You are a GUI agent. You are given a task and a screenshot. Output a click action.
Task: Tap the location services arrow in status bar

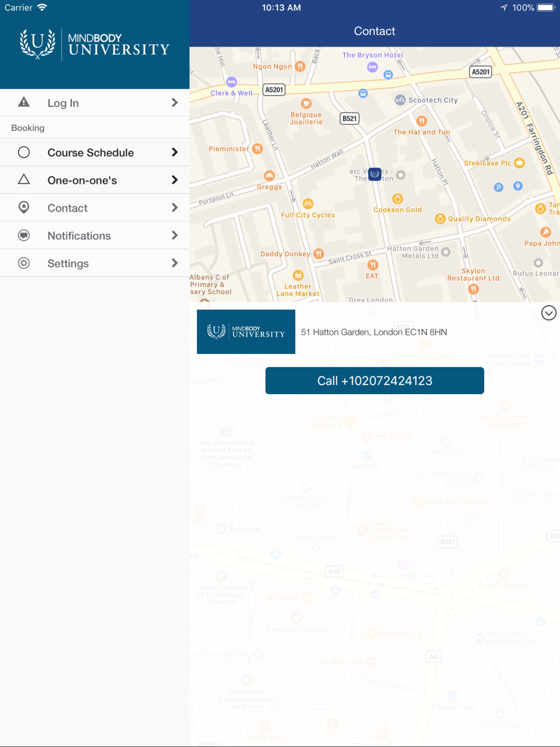point(504,7)
